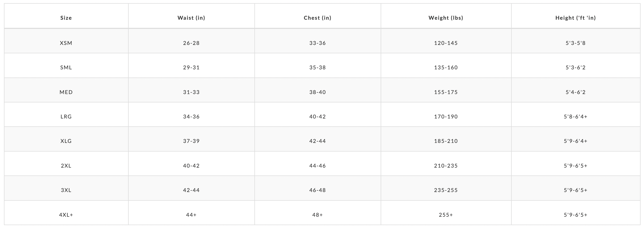Image resolution: width=644 pixels, height=228 pixels.
Task: Click the 3XL size row label
Action: (66, 190)
